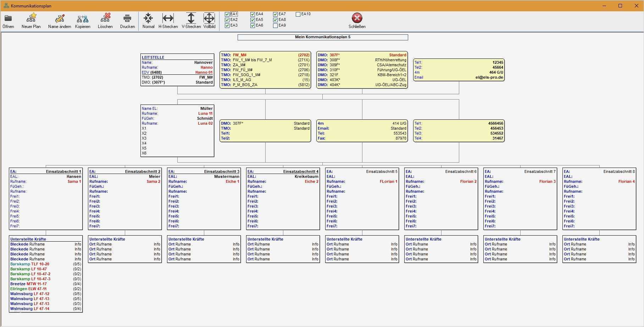Uncheck the EA1 checkbox
Image resolution: width=644 pixels, height=327 pixels.
click(227, 14)
